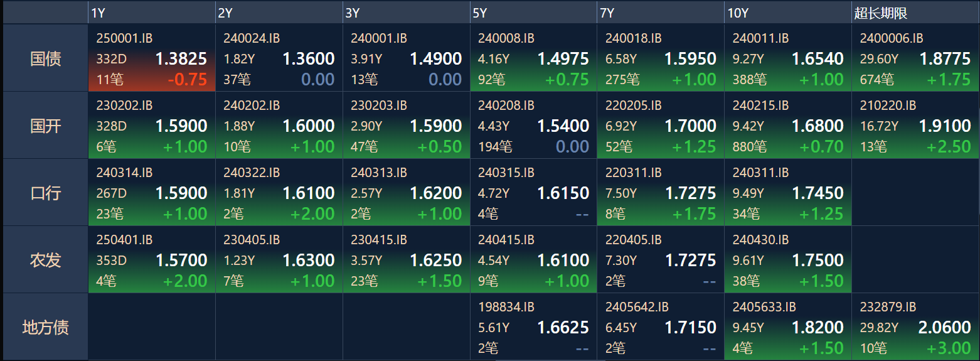The width and height of the screenshot is (980, 361).
Task: Click the 地方债 row label
Action: (45, 327)
